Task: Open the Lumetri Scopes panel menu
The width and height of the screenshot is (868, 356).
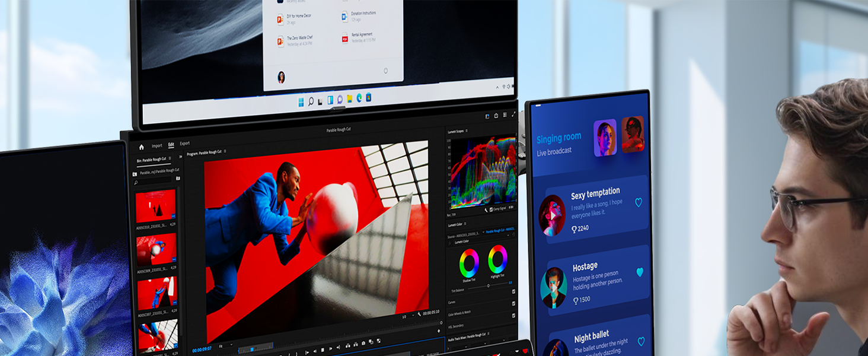Action: 468,130
